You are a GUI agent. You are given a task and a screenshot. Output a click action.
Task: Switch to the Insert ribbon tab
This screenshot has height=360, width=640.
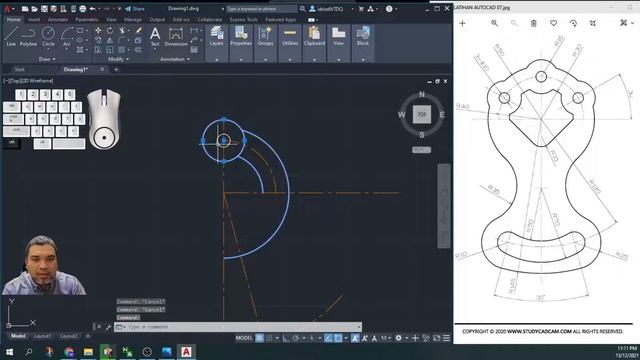tap(34, 19)
